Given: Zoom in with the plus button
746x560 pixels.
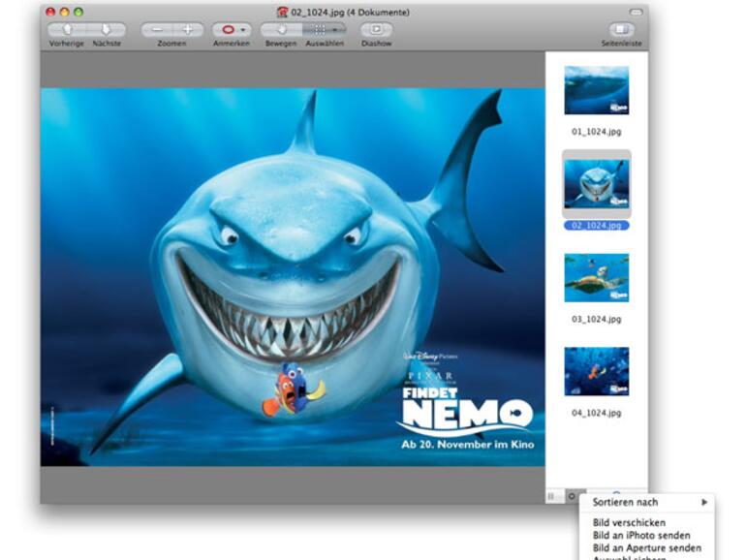Looking at the screenshot, I should (188, 29).
